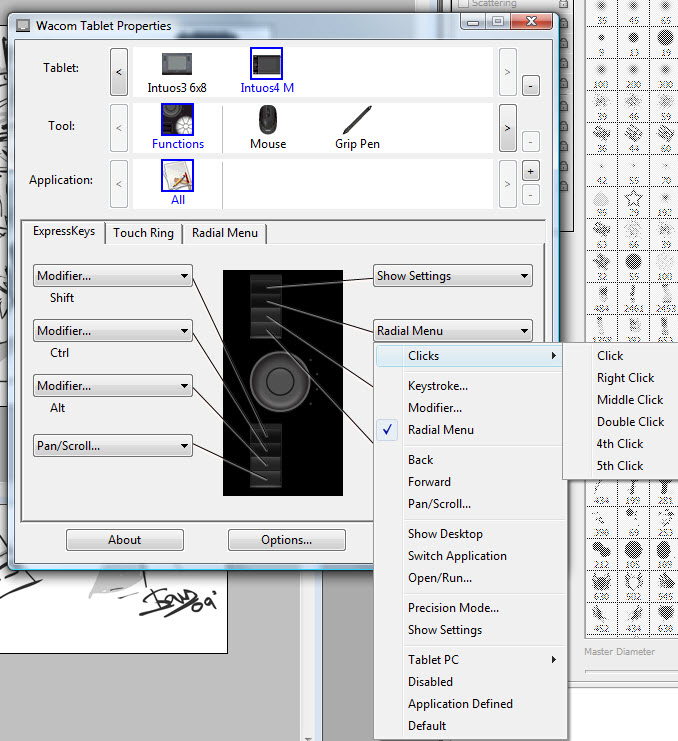Click the Tablet list right arrow
The width and height of the screenshot is (678, 741).
pos(507,72)
